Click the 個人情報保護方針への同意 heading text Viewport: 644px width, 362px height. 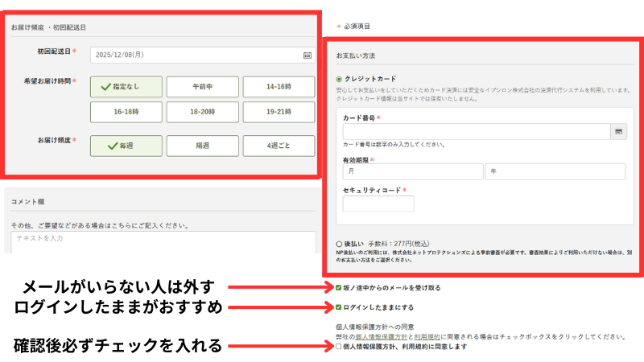click(374, 327)
